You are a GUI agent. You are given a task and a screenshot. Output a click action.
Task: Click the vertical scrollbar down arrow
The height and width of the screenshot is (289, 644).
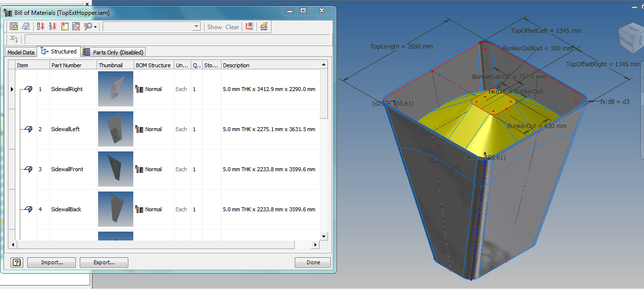click(323, 236)
